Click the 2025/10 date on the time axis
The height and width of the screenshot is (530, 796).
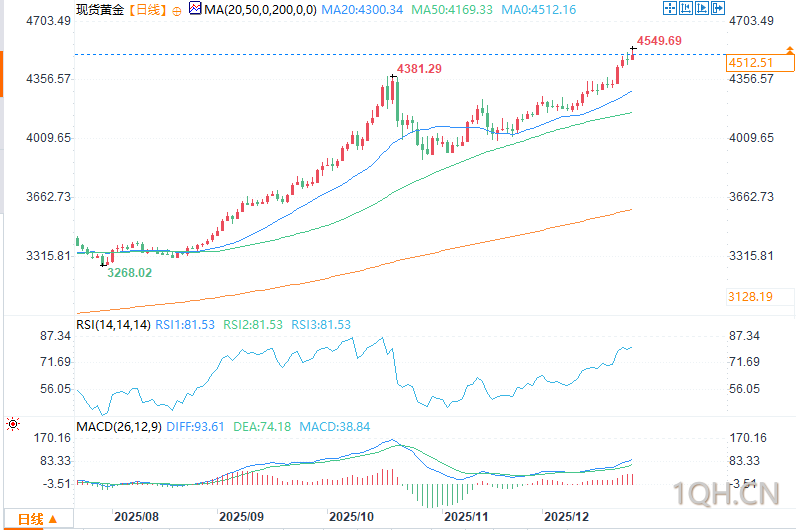(x=351, y=517)
